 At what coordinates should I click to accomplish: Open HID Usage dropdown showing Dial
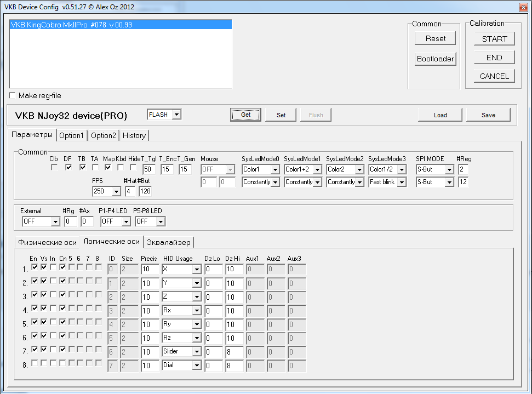pos(197,366)
